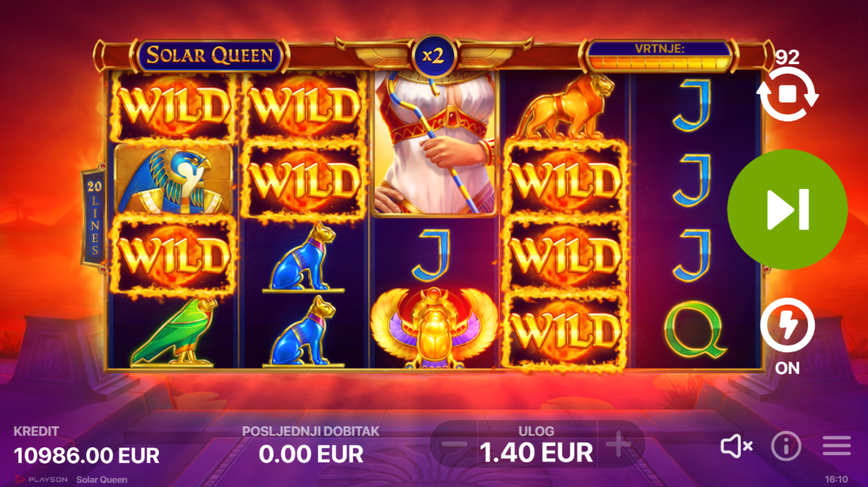Open the hamburger menu

[836, 445]
